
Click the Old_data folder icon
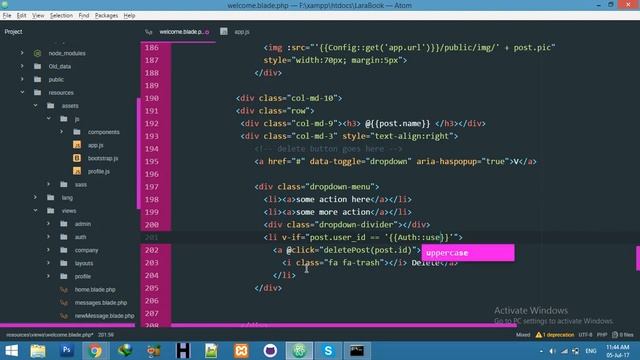point(38,66)
